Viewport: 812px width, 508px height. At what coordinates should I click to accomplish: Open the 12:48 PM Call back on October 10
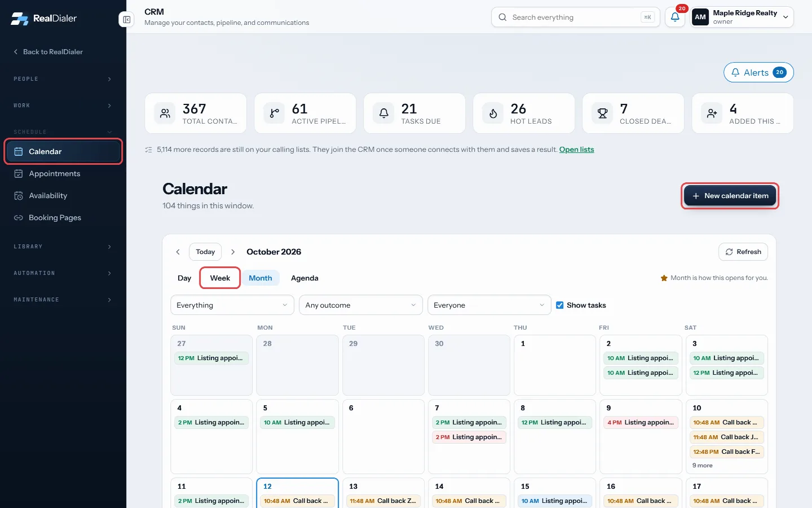coord(726,452)
